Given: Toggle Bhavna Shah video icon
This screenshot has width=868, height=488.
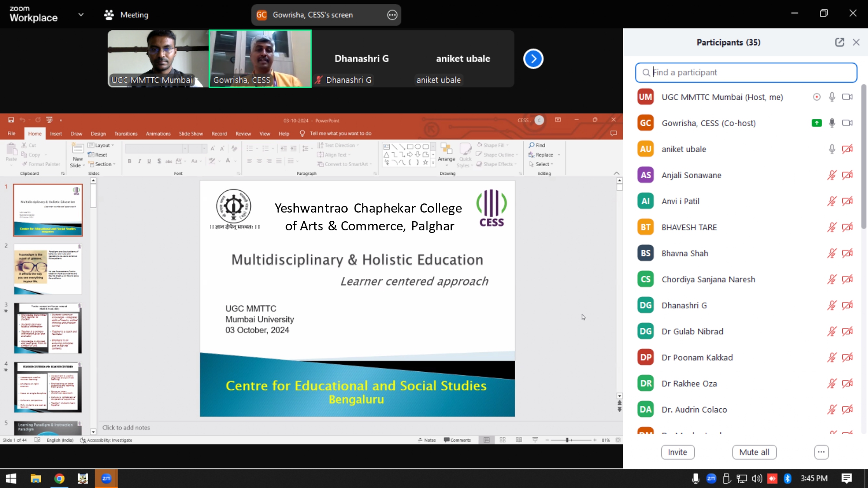Looking at the screenshot, I should coord(847,253).
